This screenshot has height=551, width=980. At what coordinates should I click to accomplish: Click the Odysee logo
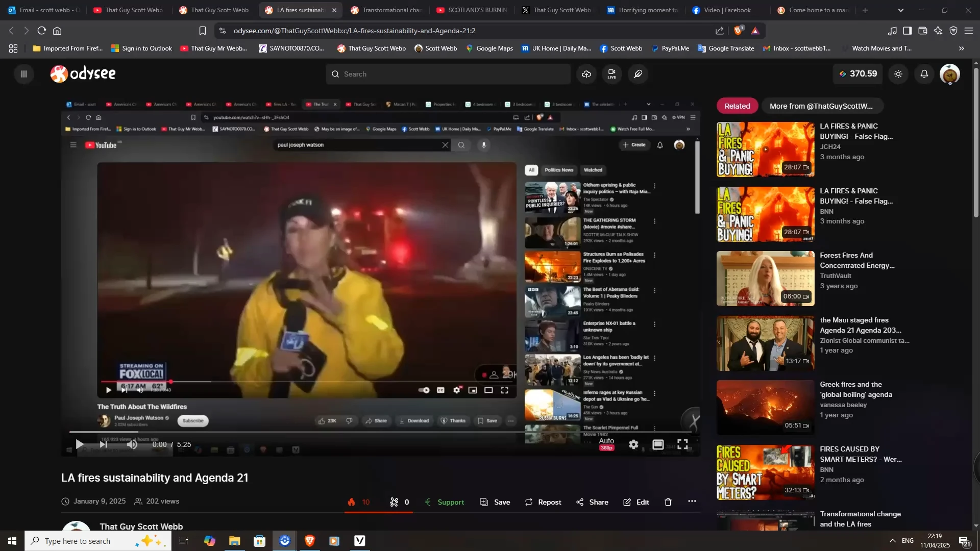point(83,74)
